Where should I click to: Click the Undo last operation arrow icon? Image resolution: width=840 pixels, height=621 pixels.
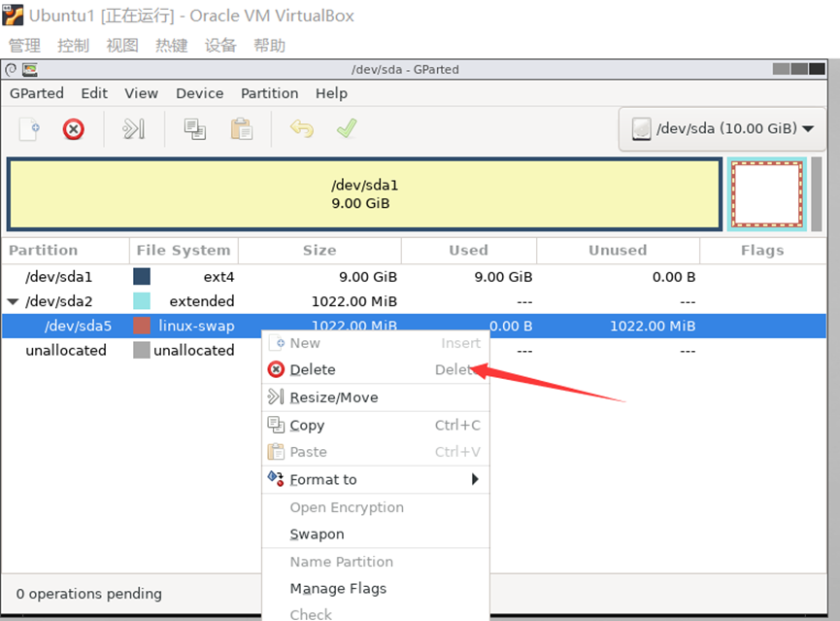[302, 128]
